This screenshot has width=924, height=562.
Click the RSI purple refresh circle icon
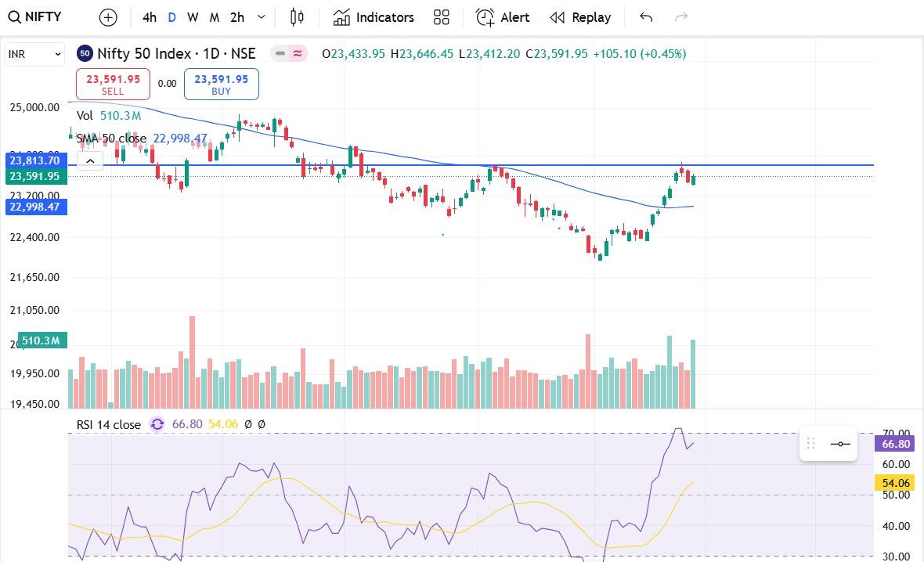[157, 424]
